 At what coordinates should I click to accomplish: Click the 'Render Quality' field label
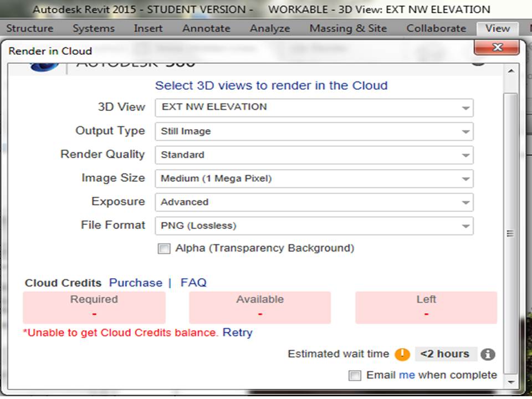coord(103,155)
